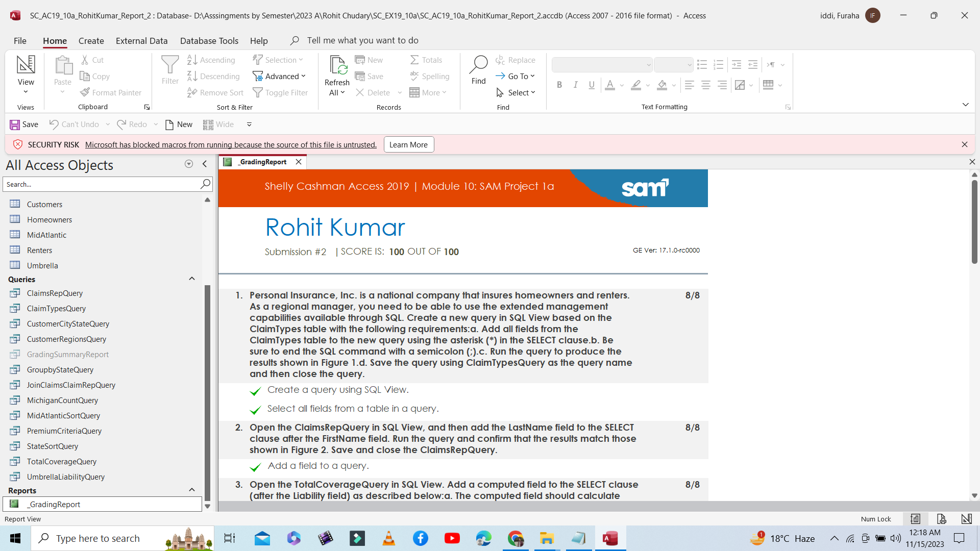Align text left
This screenshot has width=980, height=551.
[690, 85]
